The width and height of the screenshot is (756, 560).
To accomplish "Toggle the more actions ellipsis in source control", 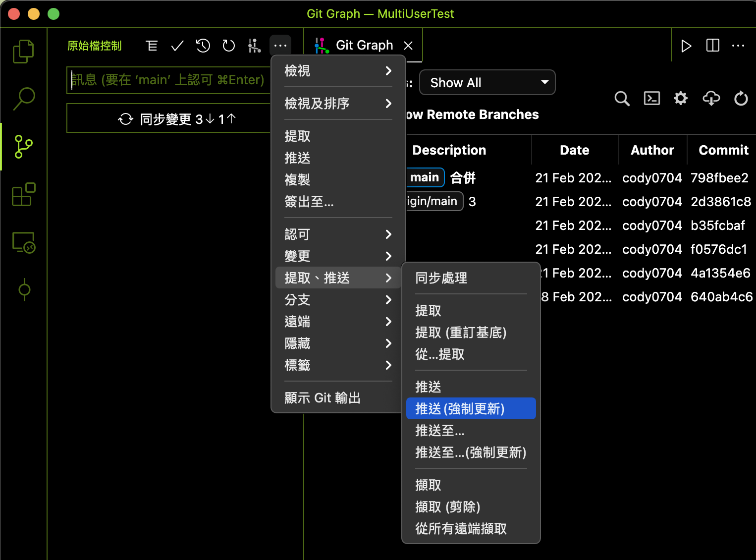I will [x=280, y=46].
